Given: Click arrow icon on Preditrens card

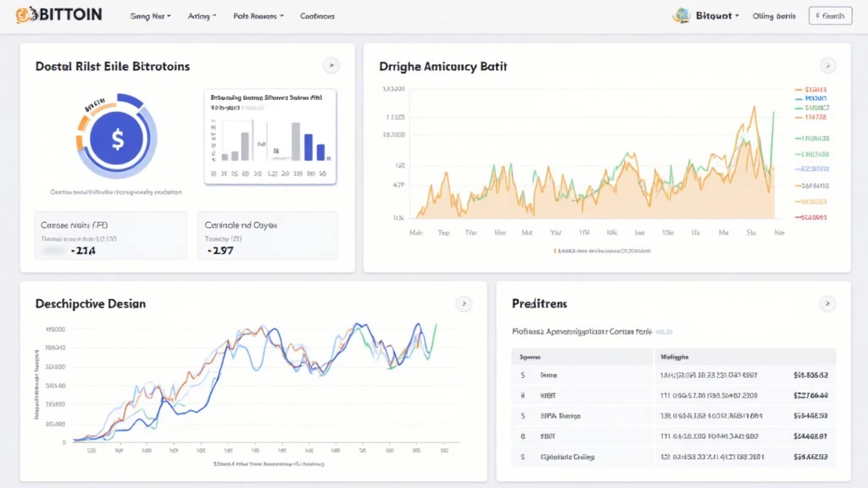Looking at the screenshot, I should pos(828,303).
